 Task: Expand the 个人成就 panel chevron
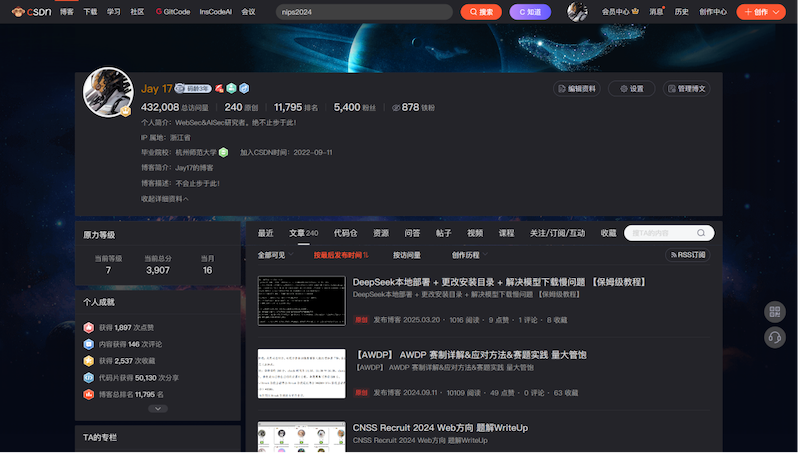point(157,408)
